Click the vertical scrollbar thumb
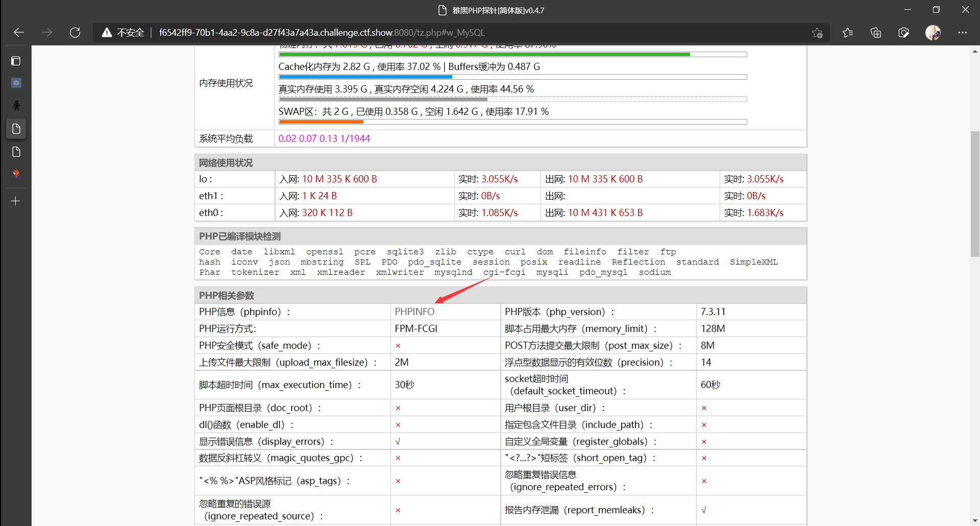Screen dimensions: 980x526 click(975, 194)
